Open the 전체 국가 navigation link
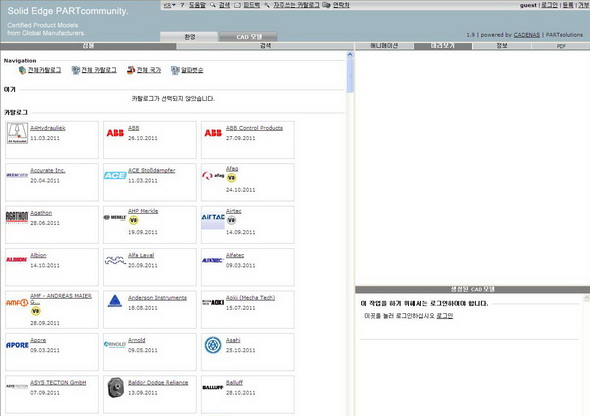590x416 pixels. [149, 70]
